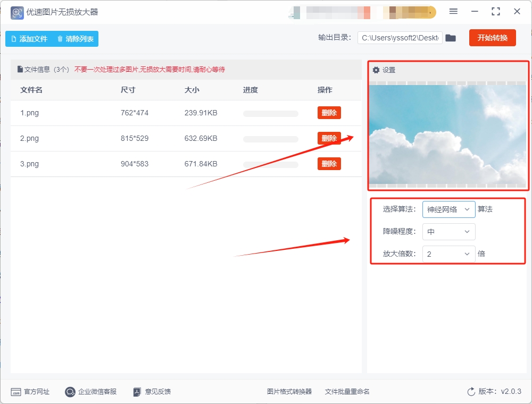Open the 选择算法 neural network dropdown
Viewport: 532px width, 404px height.
[448, 209]
